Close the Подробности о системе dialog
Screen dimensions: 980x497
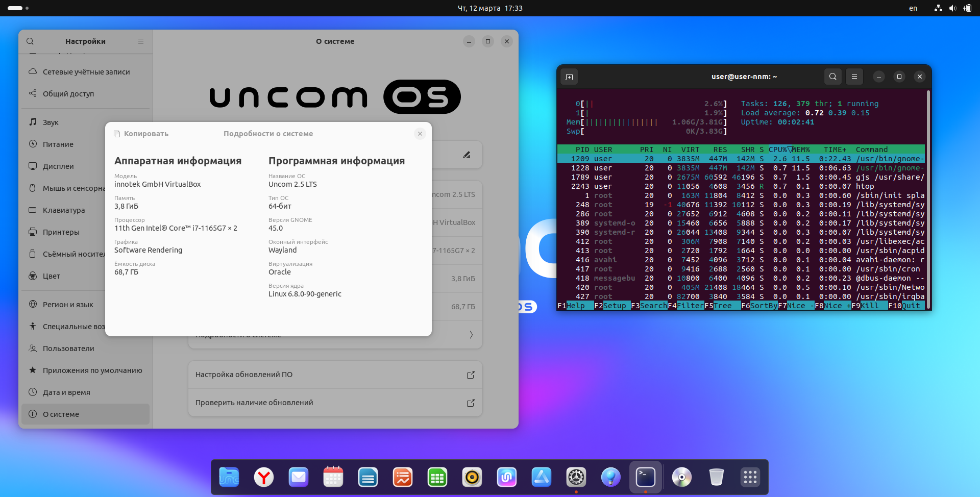[x=420, y=134]
